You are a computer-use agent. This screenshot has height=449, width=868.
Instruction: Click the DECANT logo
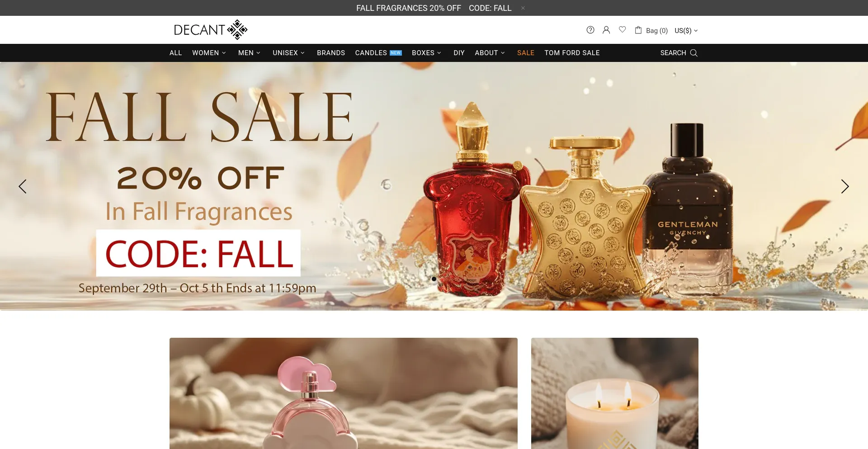pos(211,30)
